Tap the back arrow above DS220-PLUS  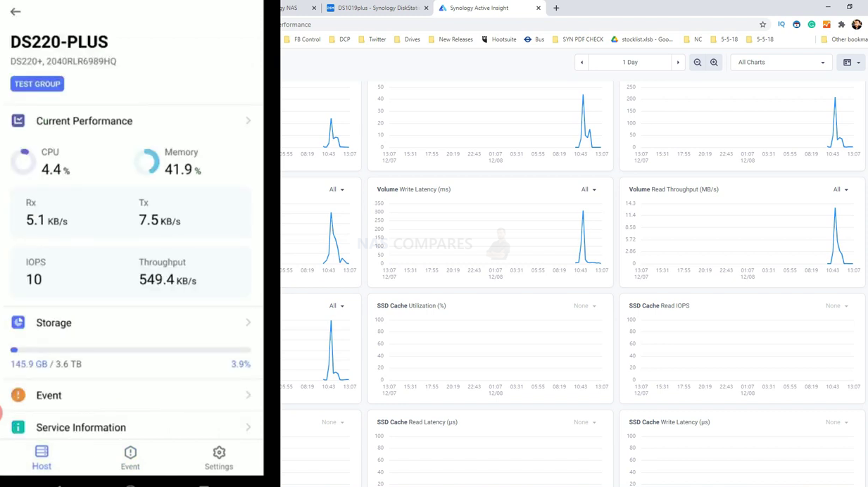[x=15, y=12]
